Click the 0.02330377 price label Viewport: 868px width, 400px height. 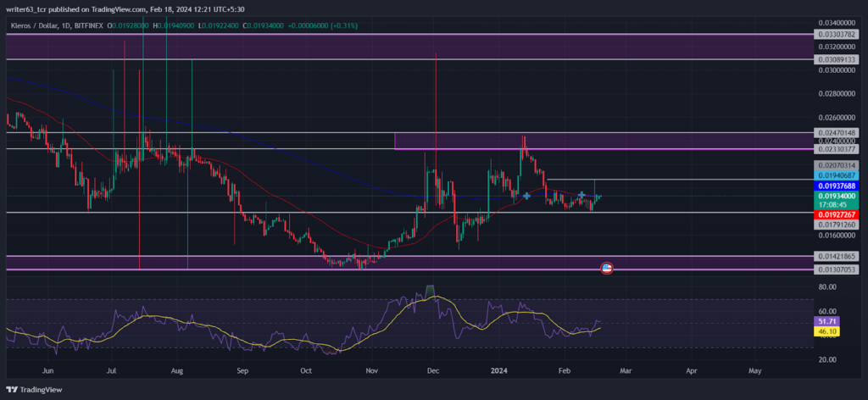[836, 149]
